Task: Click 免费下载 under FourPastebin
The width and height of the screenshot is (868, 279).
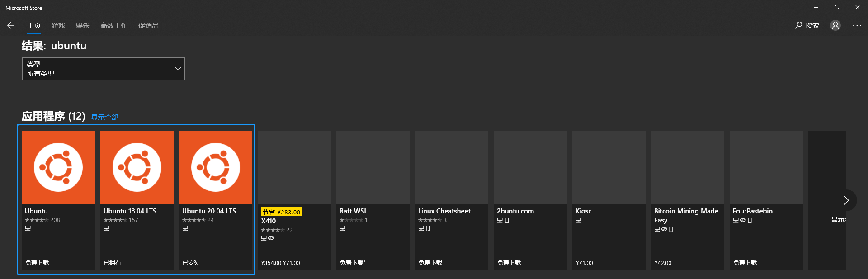Action: [745, 263]
